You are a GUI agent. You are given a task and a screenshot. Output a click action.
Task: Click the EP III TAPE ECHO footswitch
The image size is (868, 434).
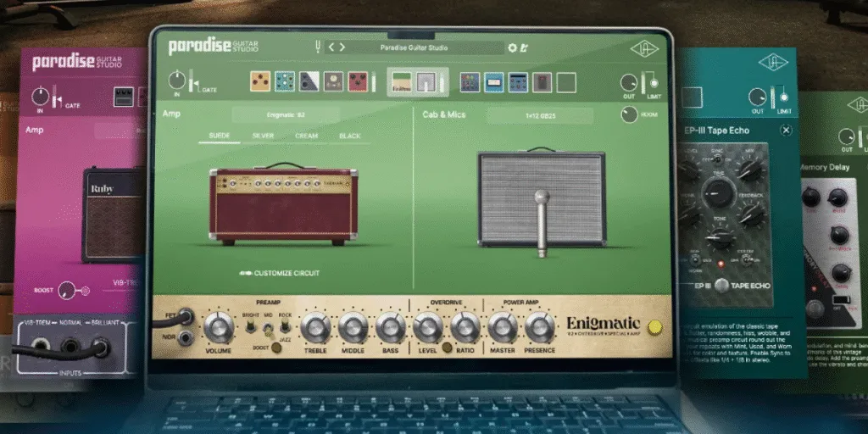point(721,286)
